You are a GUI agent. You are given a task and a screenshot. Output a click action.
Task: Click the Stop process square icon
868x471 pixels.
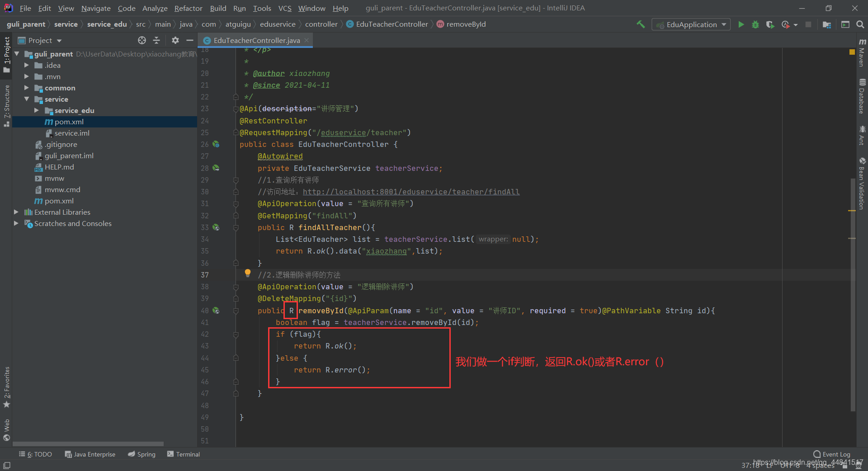coord(808,24)
